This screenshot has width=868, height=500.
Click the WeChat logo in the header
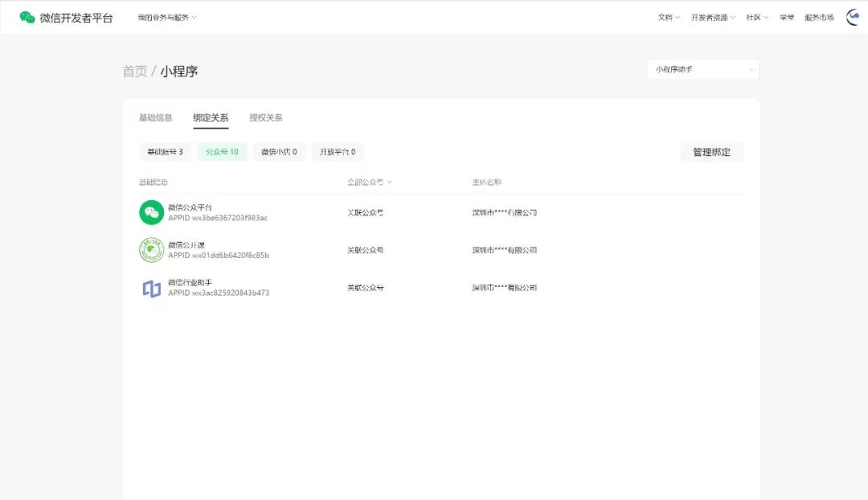click(27, 18)
